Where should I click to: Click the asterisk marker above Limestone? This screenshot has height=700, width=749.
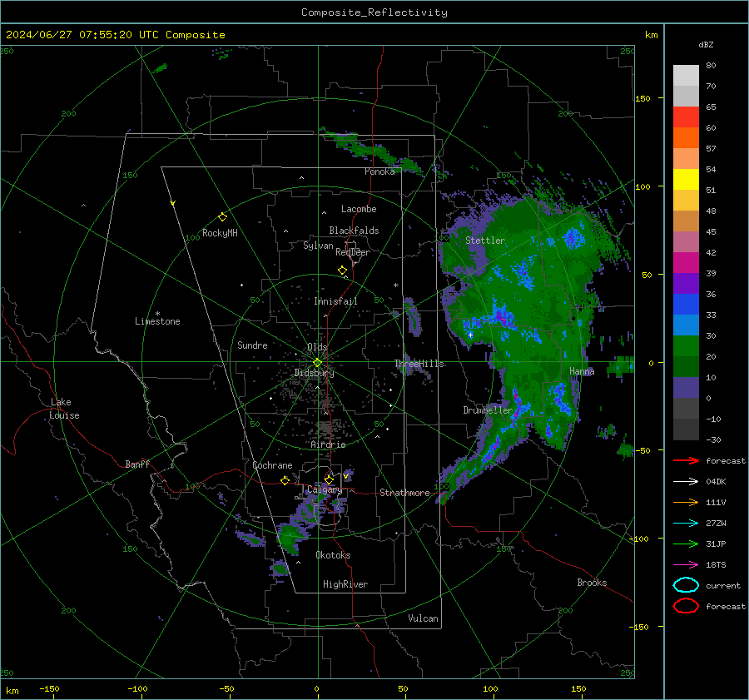click(157, 314)
